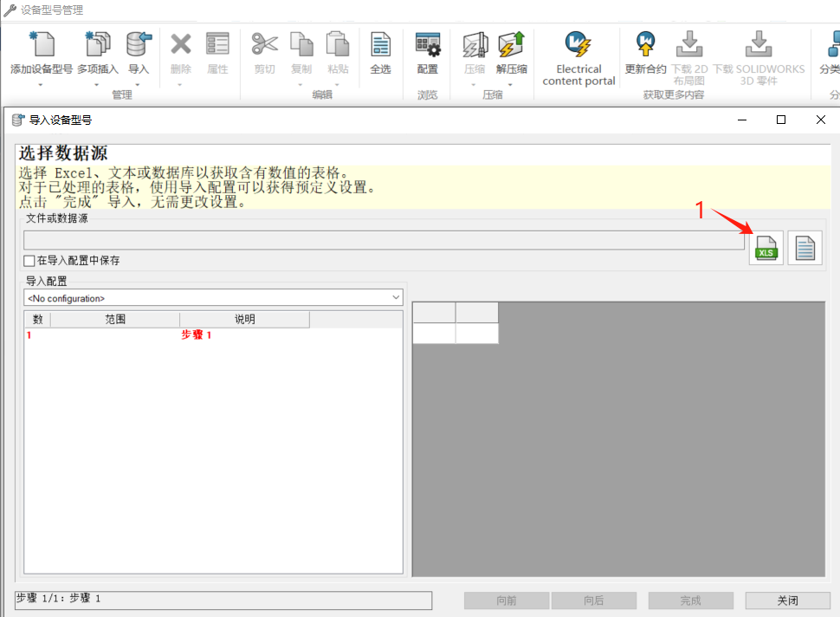This screenshot has width=840, height=617.
Task: Click the 文件或数据源 input field
Action: 381,240
